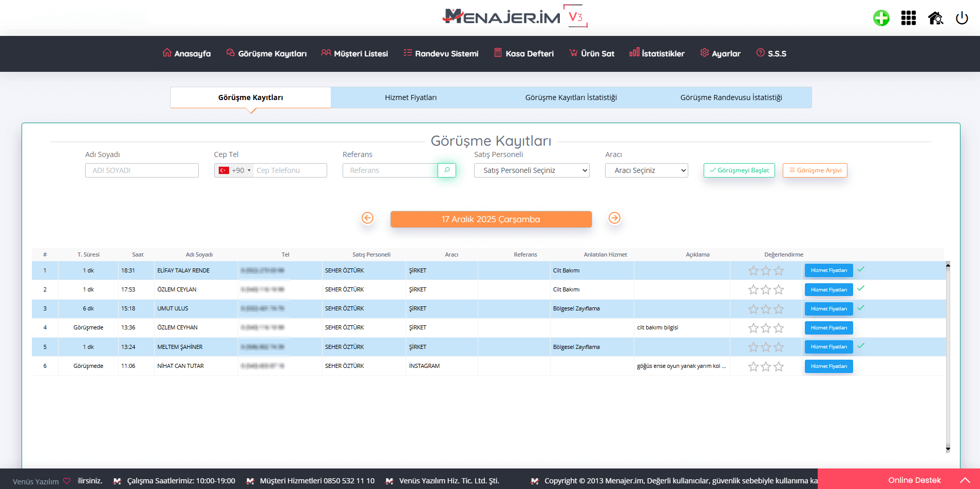980x489 pixels.
Task: Click the house search icon
Action: click(935, 18)
